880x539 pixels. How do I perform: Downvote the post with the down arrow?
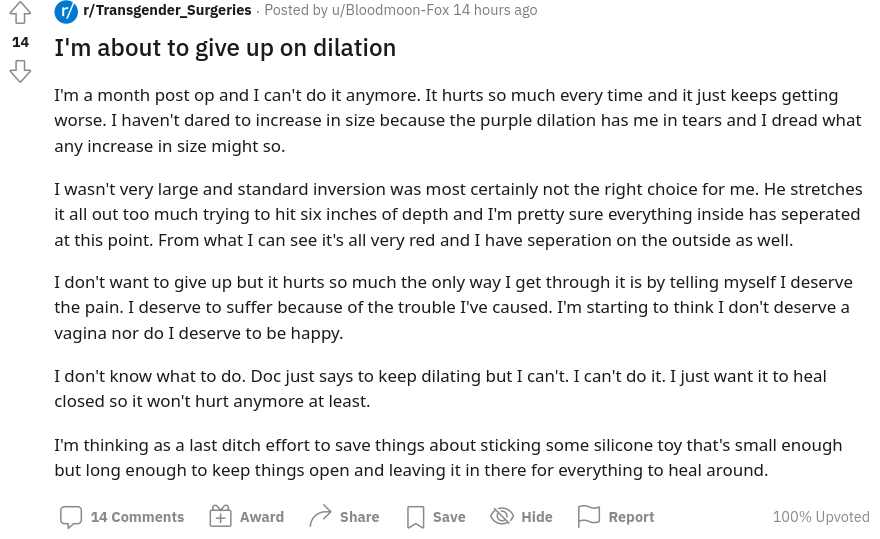pyautogui.click(x=20, y=72)
